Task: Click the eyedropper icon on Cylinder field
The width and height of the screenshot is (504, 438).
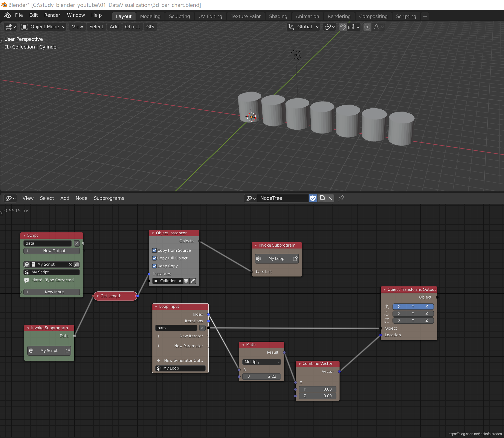Action: point(193,281)
